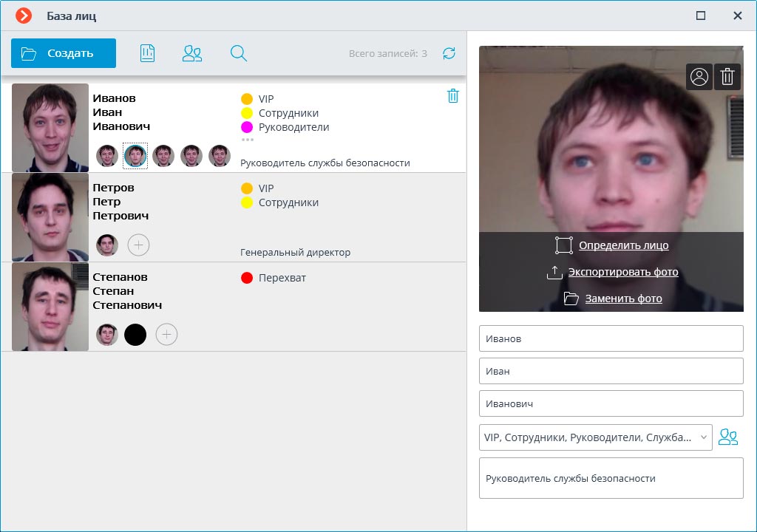757x532 pixels.
Task: Click the Определить лицо link
Action: click(x=623, y=245)
